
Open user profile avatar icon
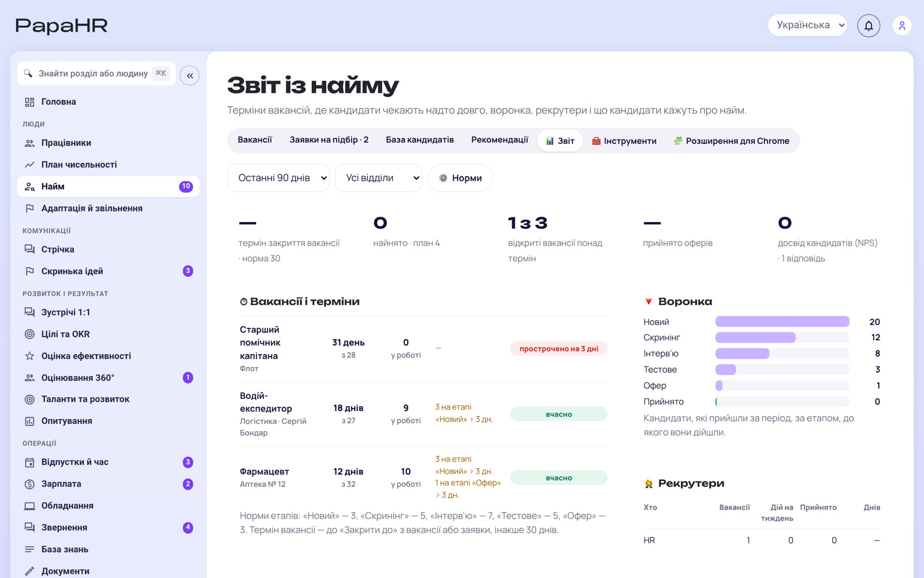(x=902, y=25)
